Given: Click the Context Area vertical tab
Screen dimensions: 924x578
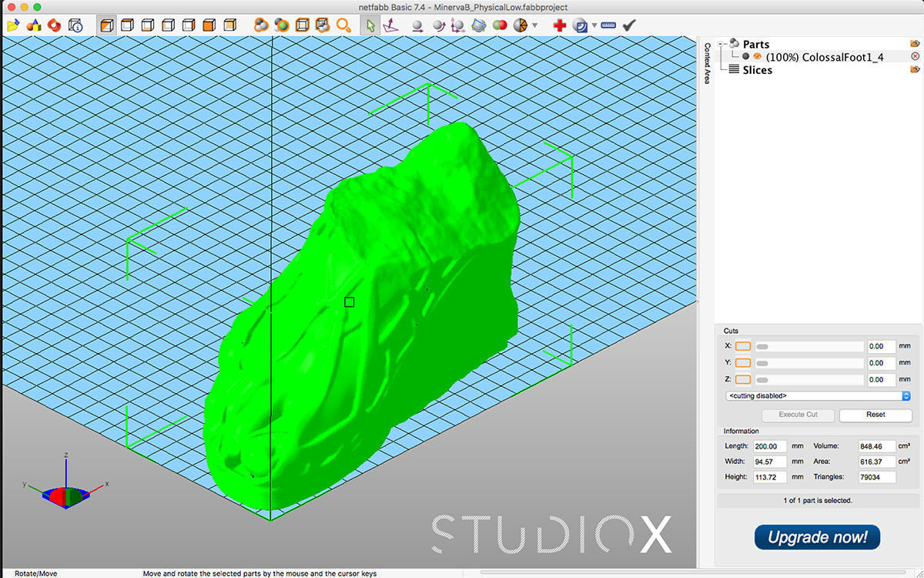Looking at the screenshot, I should [x=707, y=63].
